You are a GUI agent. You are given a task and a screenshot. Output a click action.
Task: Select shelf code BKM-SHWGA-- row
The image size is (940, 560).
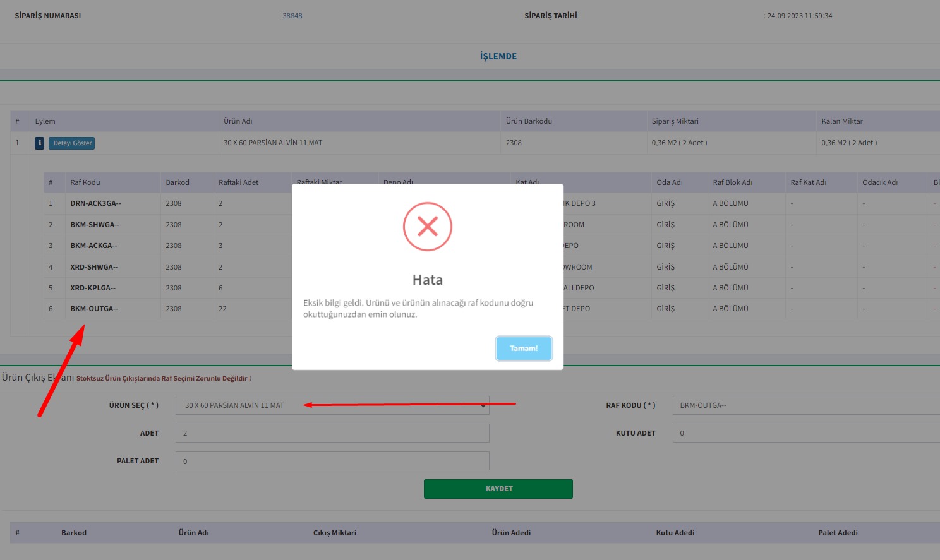coord(95,225)
